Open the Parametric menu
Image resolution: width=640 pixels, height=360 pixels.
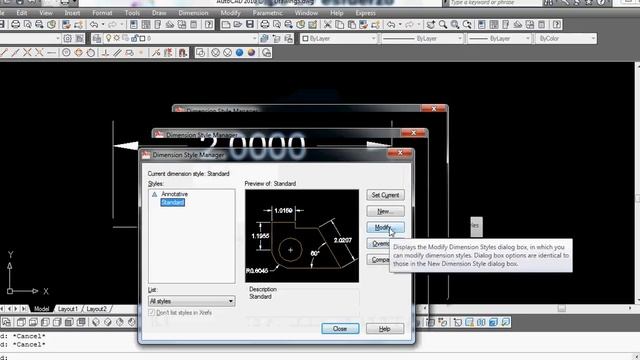267,13
